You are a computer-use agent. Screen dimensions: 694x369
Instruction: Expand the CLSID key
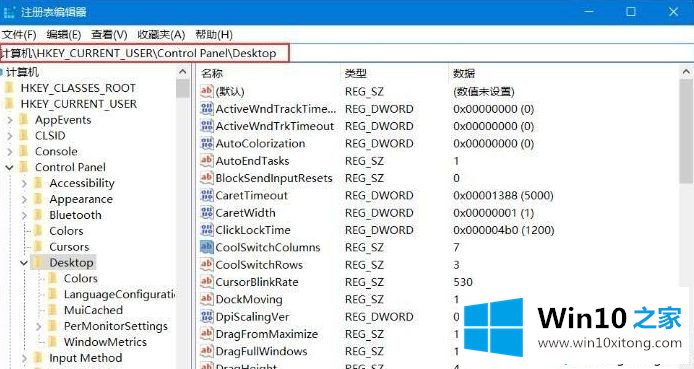point(10,136)
